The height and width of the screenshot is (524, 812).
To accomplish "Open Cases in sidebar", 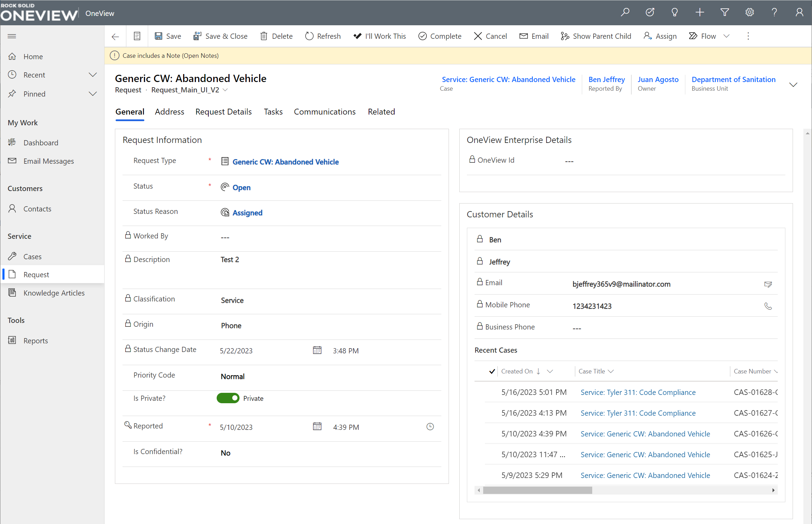I will tap(52, 256).
